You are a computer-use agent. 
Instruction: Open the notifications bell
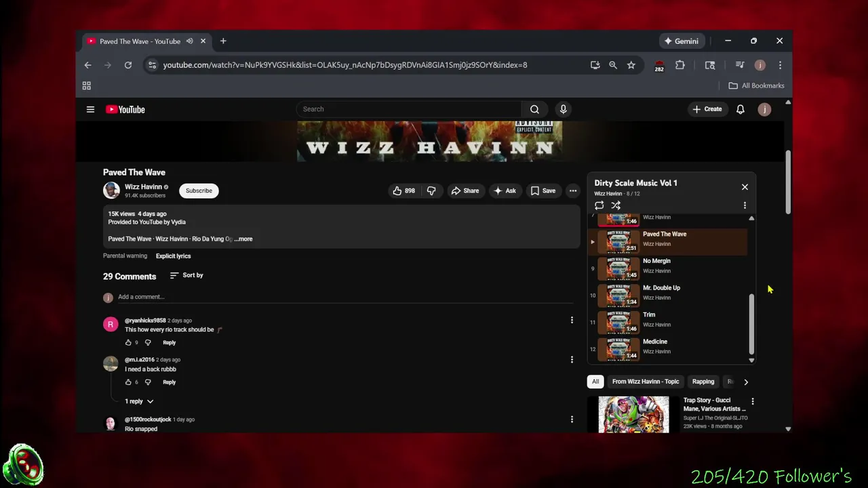741,109
